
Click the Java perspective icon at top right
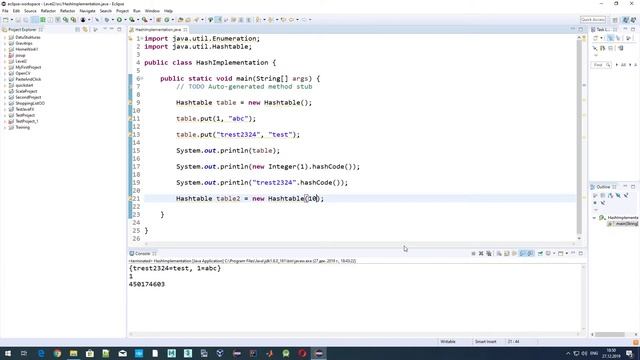[x=626, y=20]
